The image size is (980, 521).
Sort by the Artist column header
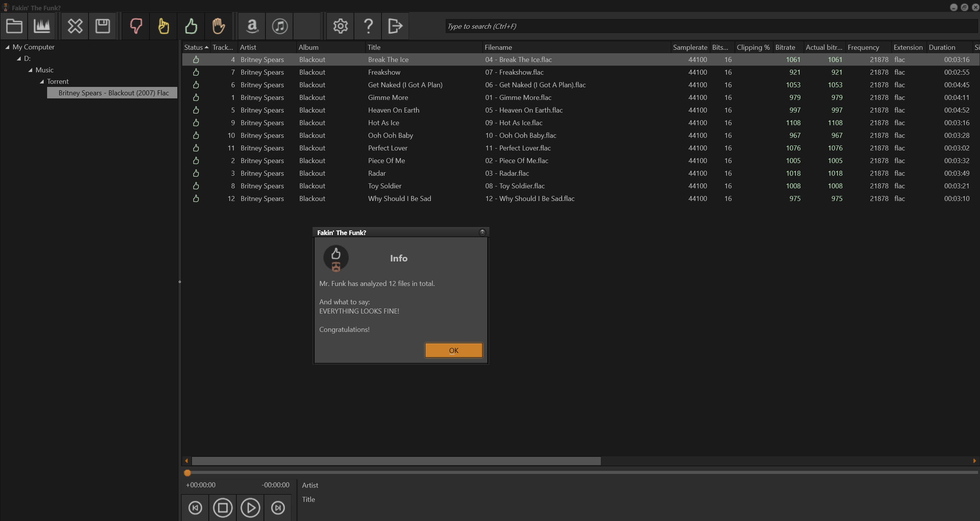pos(248,47)
